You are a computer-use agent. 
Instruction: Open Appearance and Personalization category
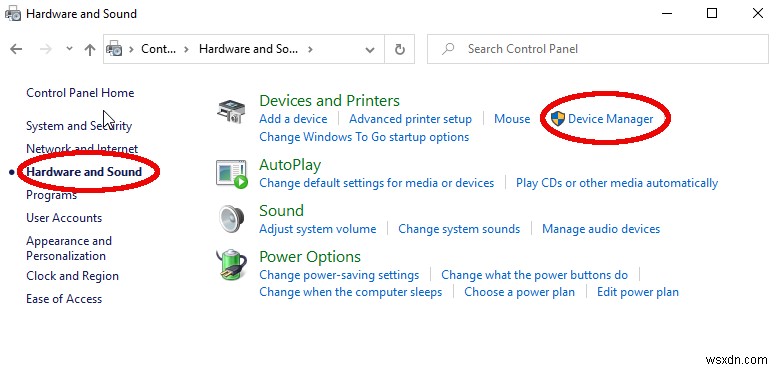69,248
